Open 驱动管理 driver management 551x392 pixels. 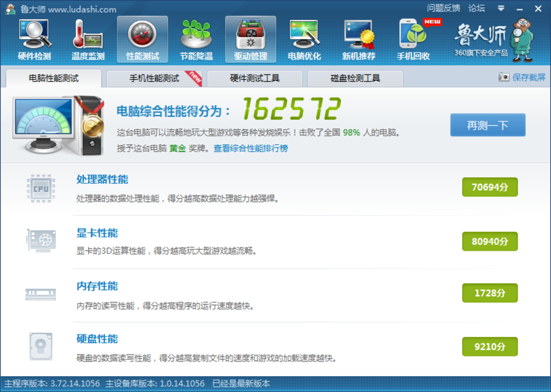[x=251, y=40]
